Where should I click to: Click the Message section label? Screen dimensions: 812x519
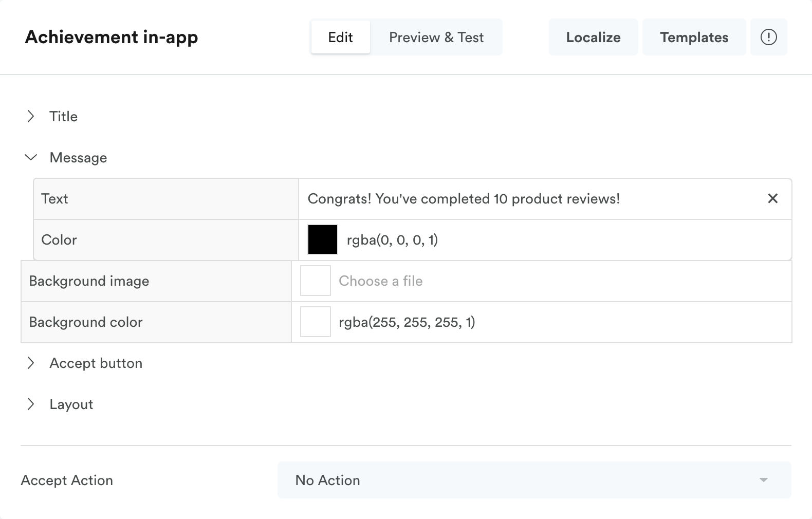click(x=78, y=158)
